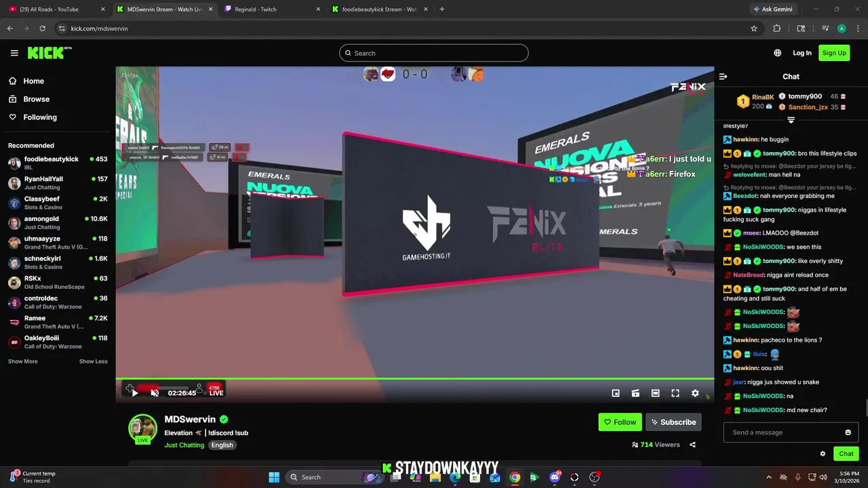Screen dimensions: 868x488
Task: Click the Just Chatting category link
Action: coord(184,445)
